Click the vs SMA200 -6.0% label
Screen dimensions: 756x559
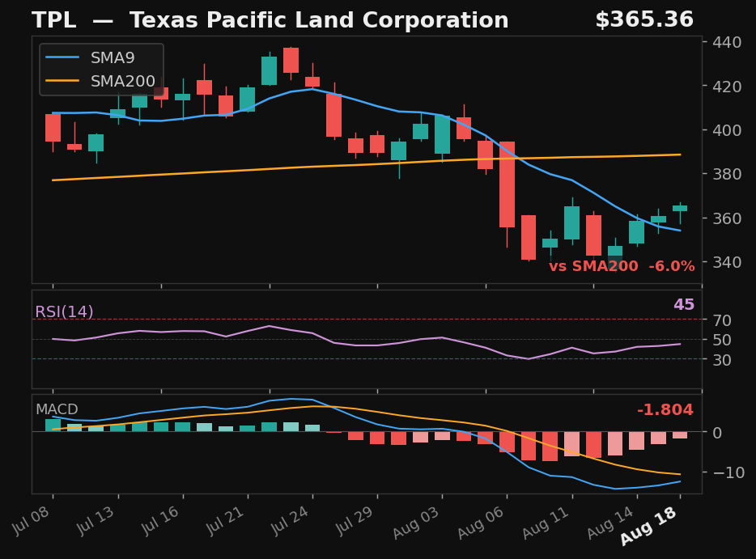point(622,266)
